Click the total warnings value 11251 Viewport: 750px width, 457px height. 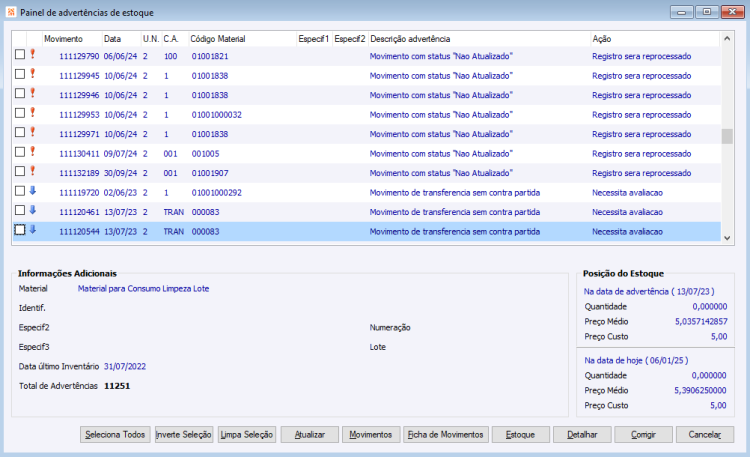click(x=117, y=386)
